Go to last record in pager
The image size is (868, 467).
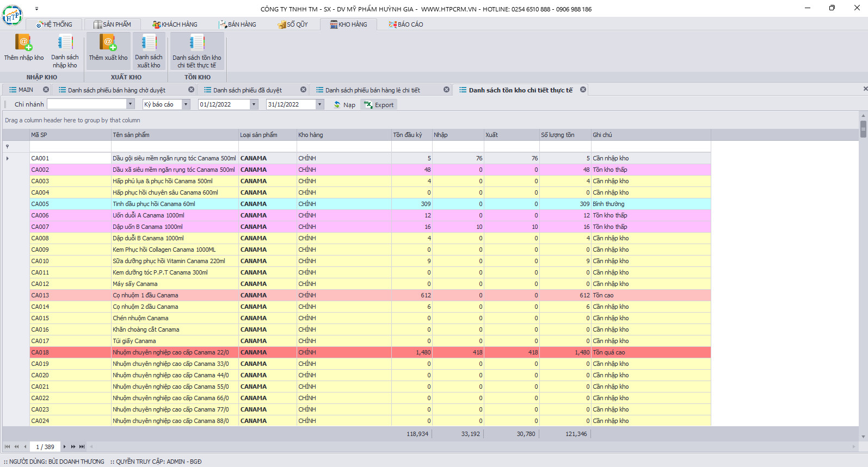pos(82,447)
